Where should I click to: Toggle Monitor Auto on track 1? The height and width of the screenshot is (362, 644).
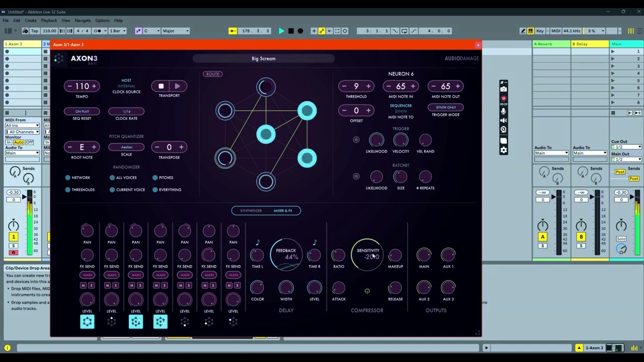(19, 142)
